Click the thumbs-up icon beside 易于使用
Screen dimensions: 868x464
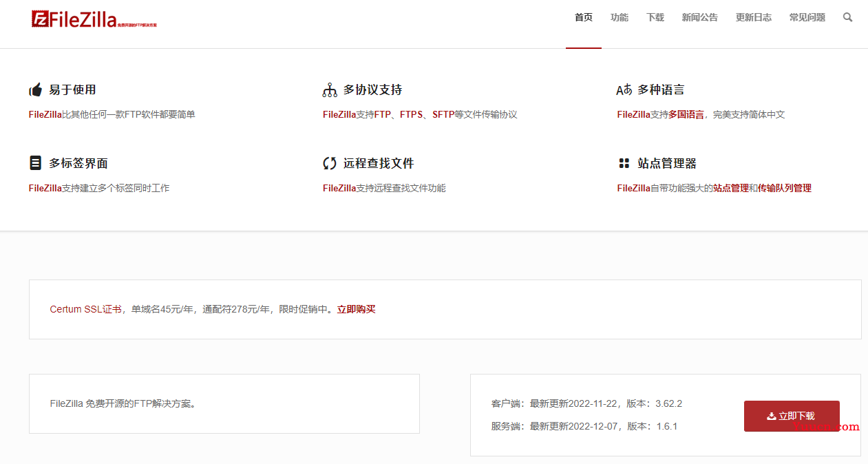coord(36,90)
